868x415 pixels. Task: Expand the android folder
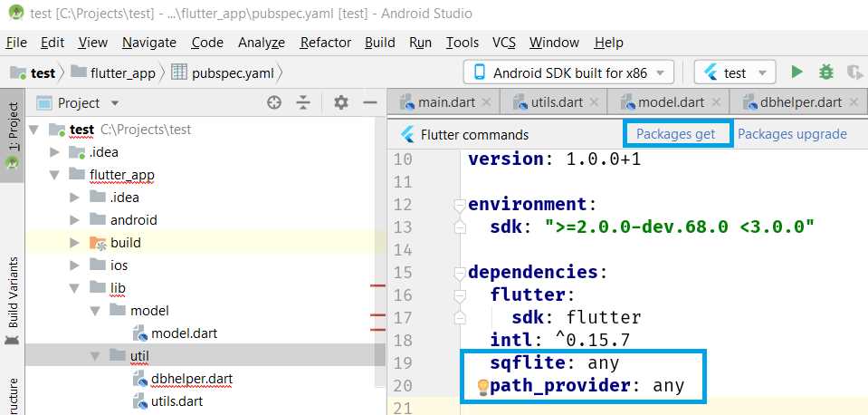coord(75,220)
